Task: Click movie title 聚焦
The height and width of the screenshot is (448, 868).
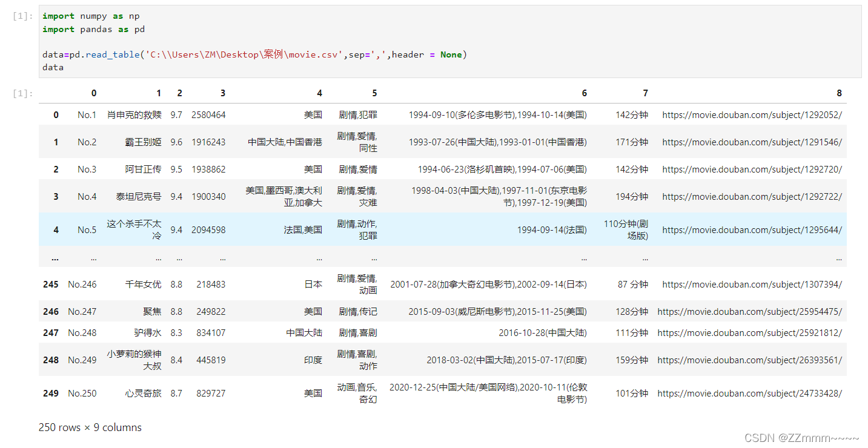Action: [x=153, y=311]
